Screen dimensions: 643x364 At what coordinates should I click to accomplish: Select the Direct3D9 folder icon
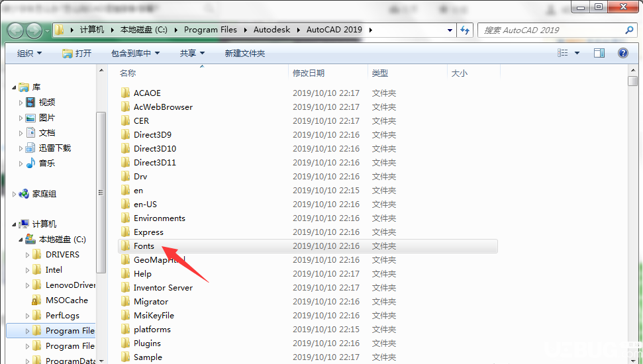125,134
